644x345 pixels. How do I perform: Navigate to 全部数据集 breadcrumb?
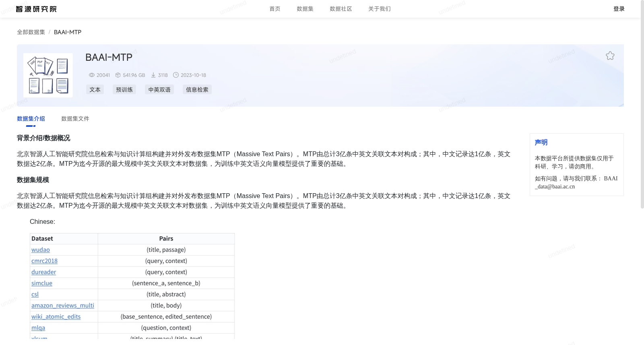[x=31, y=32]
